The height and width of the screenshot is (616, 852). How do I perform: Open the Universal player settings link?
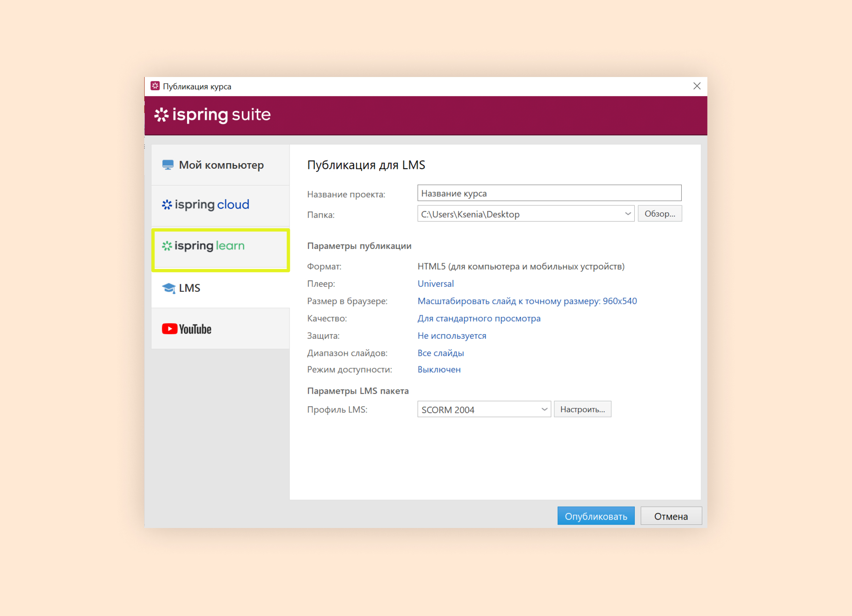click(436, 283)
